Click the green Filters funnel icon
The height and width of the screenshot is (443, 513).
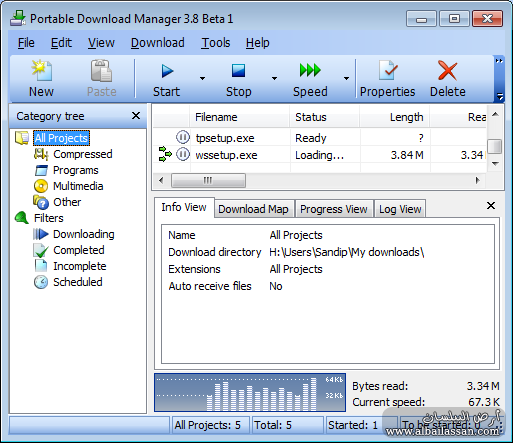tap(22, 218)
